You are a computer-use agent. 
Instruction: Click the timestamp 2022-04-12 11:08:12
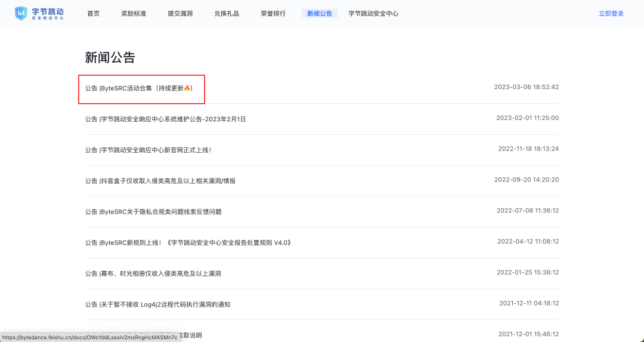coord(528,241)
